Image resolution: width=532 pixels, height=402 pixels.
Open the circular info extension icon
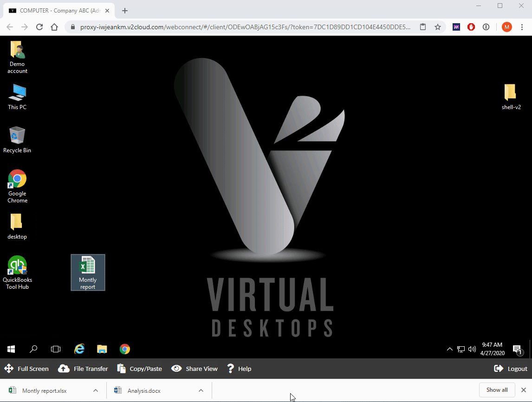(486, 27)
